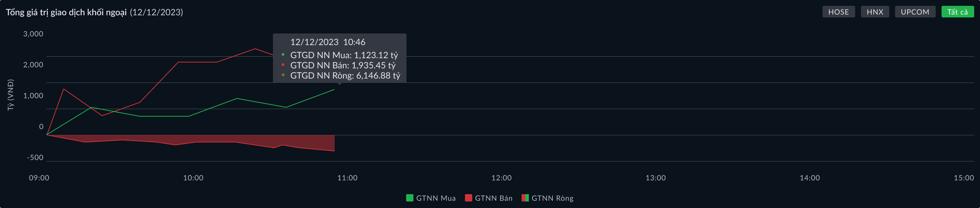
Task: Click the dot beside GTGD NN Ròng
Action: pos(283,75)
